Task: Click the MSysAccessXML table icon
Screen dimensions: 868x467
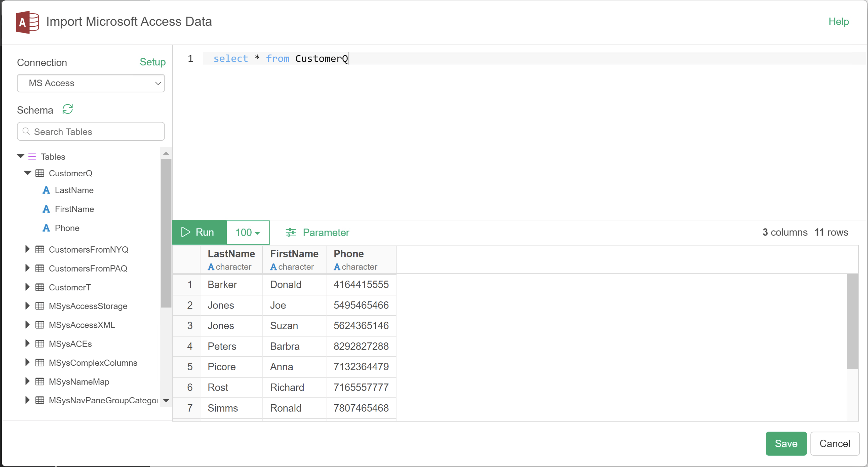Action: point(40,324)
